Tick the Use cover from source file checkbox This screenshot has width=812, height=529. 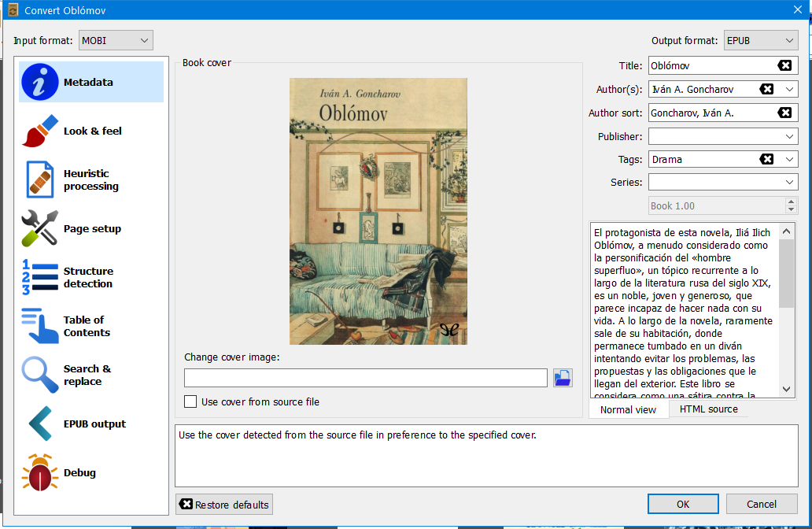(190, 401)
